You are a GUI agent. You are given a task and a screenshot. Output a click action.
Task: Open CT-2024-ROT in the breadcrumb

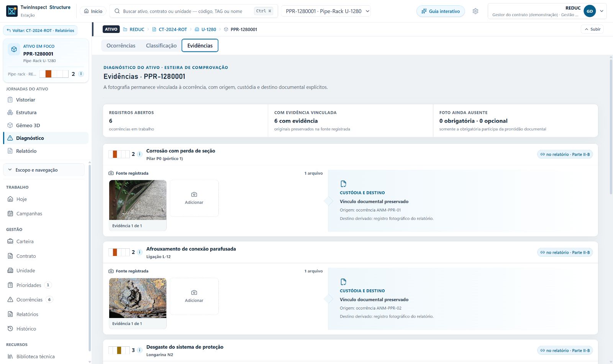(x=170, y=30)
